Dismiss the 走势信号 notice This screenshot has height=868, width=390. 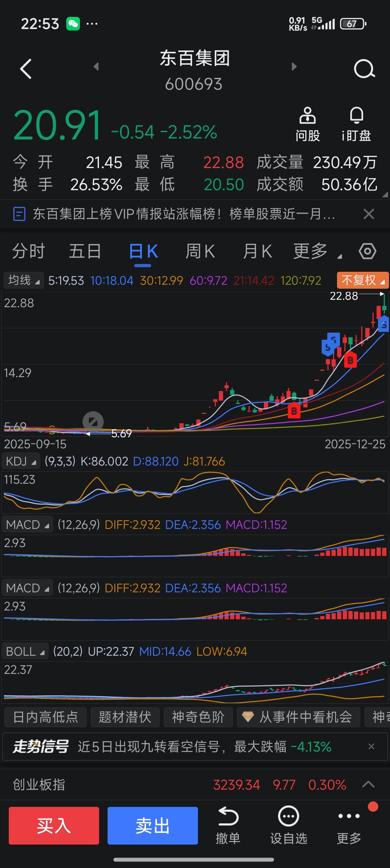pos(371,746)
